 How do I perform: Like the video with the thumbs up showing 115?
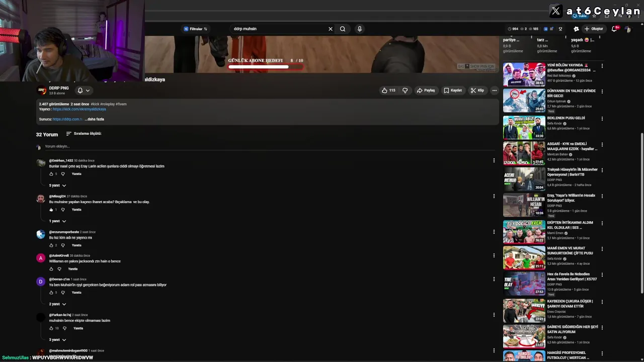tap(388, 90)
